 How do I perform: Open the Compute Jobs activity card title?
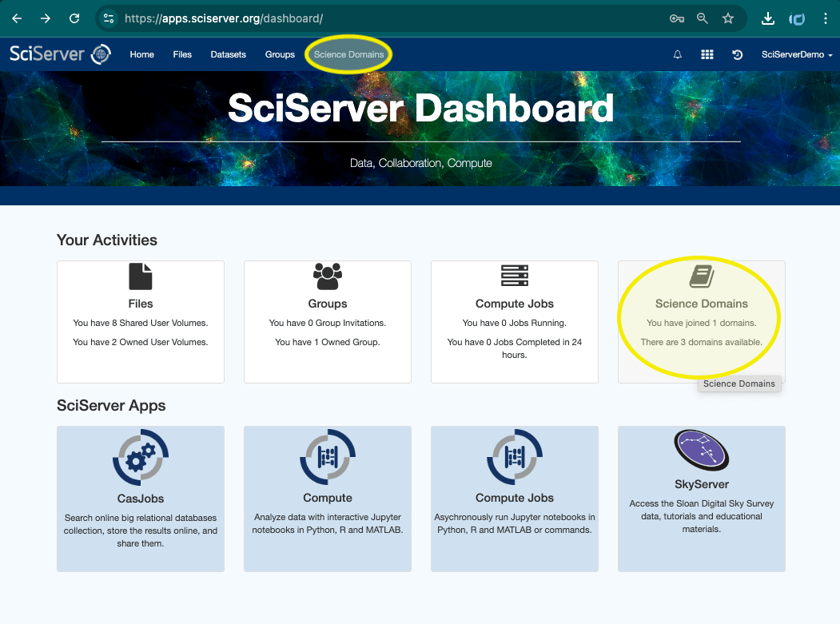pos(514,304)
